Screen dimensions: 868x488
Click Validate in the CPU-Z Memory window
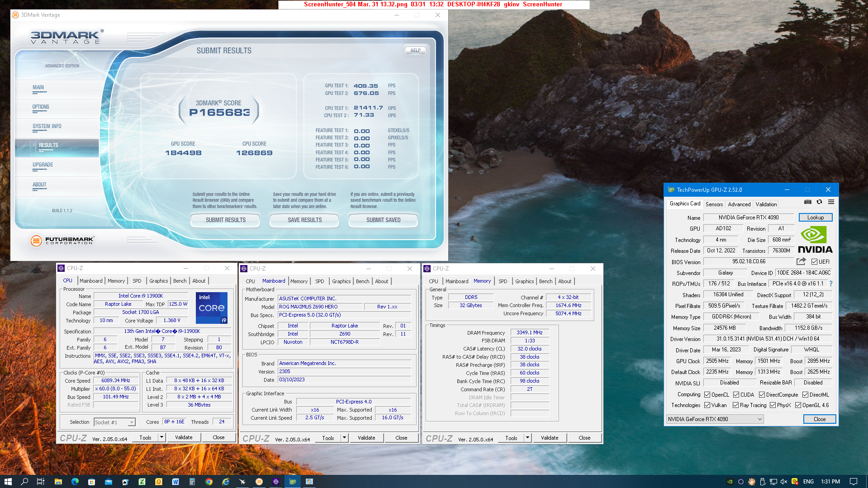tap(550, 438)
